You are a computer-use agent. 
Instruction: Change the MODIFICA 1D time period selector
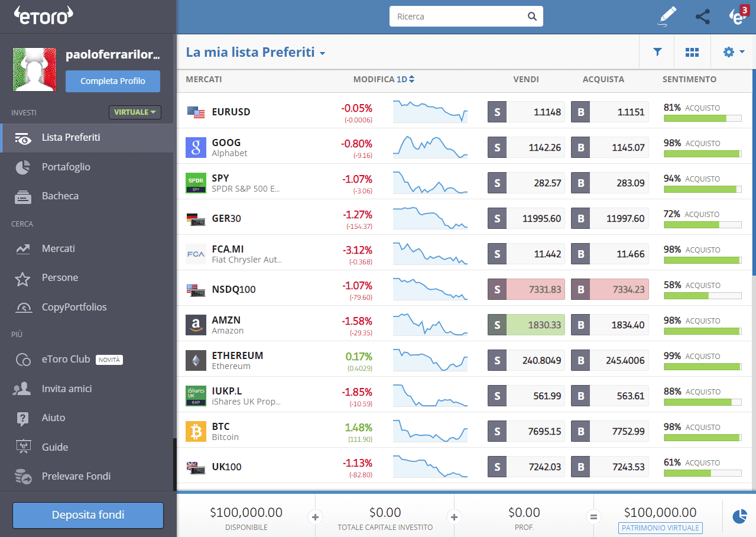click(405, 79)
